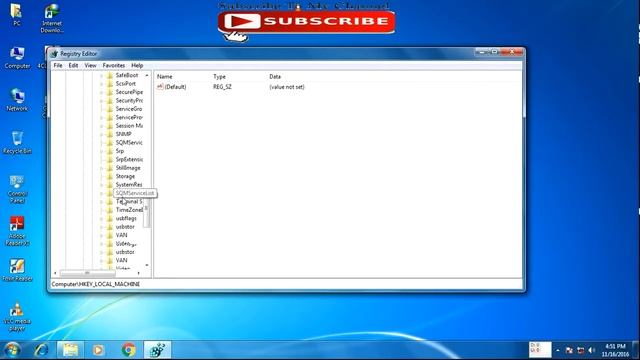
Task: Click the Srp folder icon
Action: point(110,151)
